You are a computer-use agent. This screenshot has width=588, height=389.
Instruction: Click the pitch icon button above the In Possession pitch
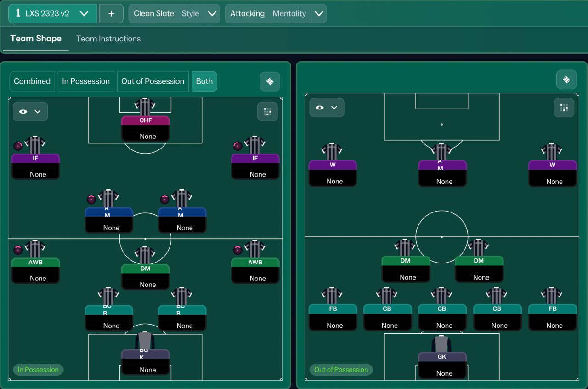(270, 81)
